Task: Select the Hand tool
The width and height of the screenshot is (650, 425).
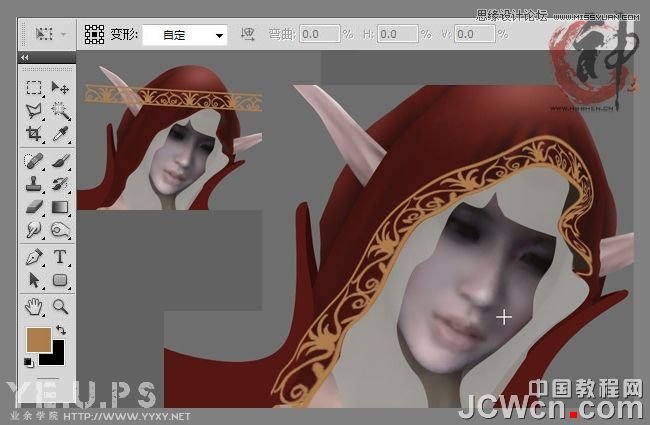Action: (34, 307)
